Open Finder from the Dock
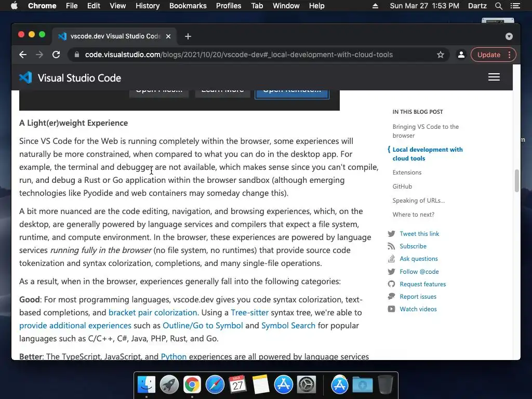532x399 pixels. [147, 384]
